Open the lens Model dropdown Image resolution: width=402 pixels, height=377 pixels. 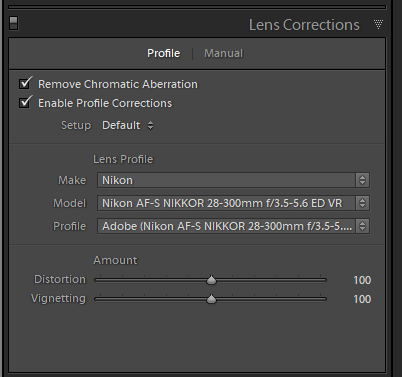233,203
